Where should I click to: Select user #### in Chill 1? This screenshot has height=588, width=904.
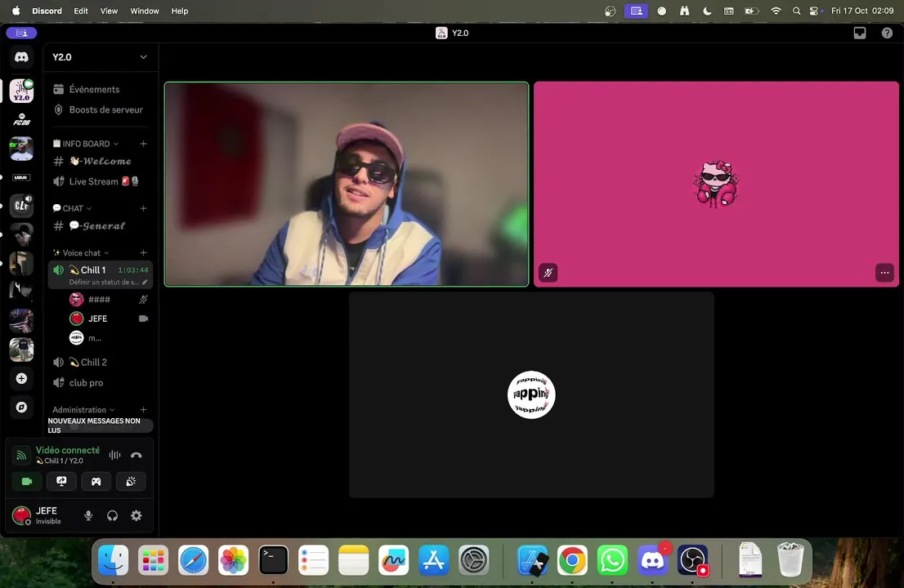click(109, 300)
